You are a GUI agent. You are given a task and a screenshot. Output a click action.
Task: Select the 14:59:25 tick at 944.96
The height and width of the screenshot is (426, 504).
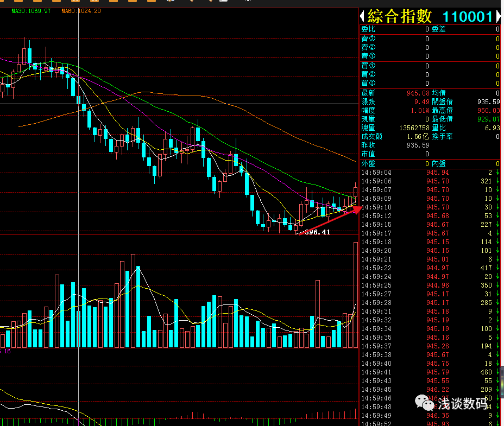pos(430,285)
